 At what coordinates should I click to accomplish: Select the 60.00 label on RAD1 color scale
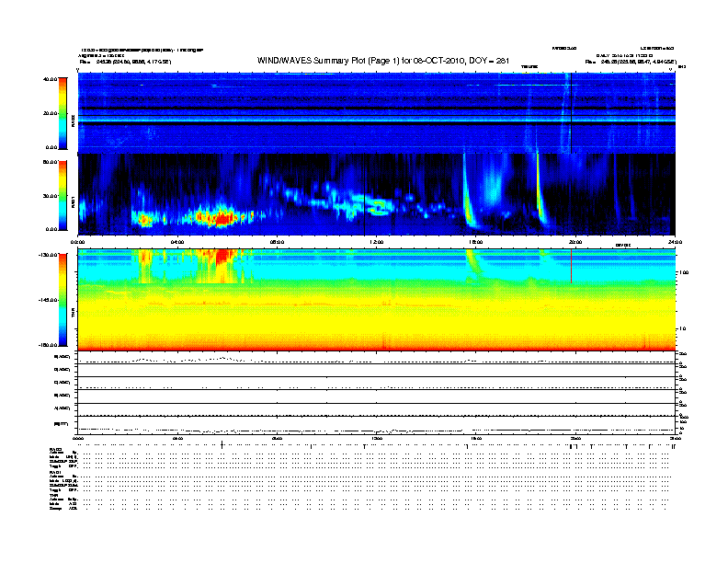[x=50, y=162]
